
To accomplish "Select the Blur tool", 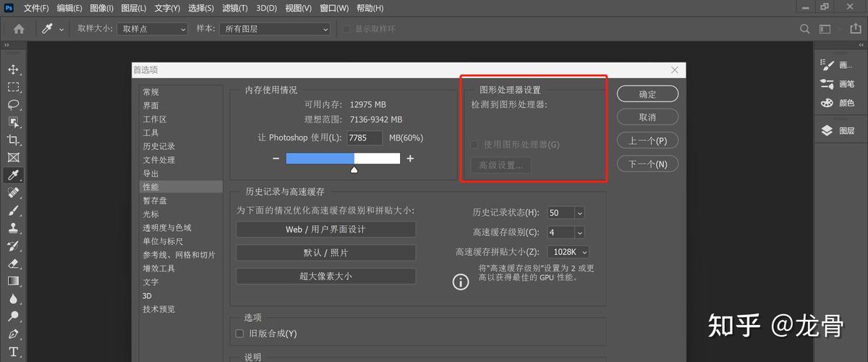I will (x=13, y=298).
